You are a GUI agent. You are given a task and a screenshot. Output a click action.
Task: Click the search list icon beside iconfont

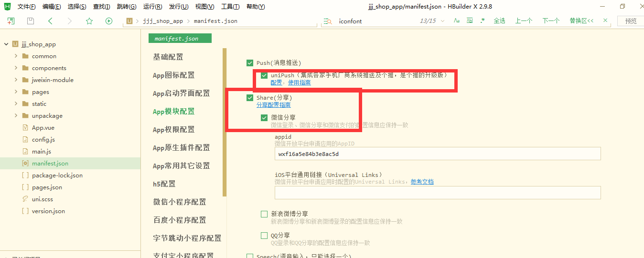pyautogui.click(x=328, y=21)
